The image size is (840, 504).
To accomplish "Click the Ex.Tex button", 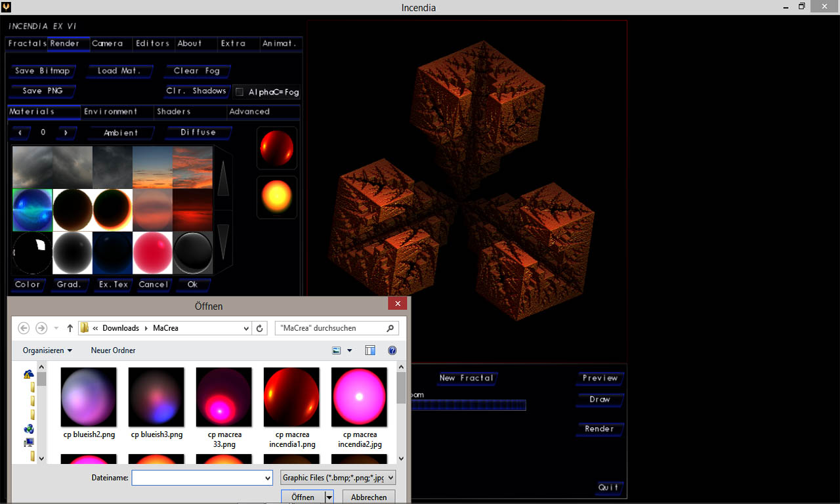I will click(114, 285).
